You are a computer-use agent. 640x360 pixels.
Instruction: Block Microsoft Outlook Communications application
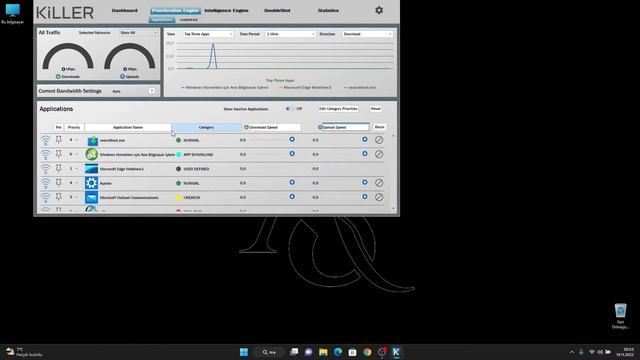point(379,197)
